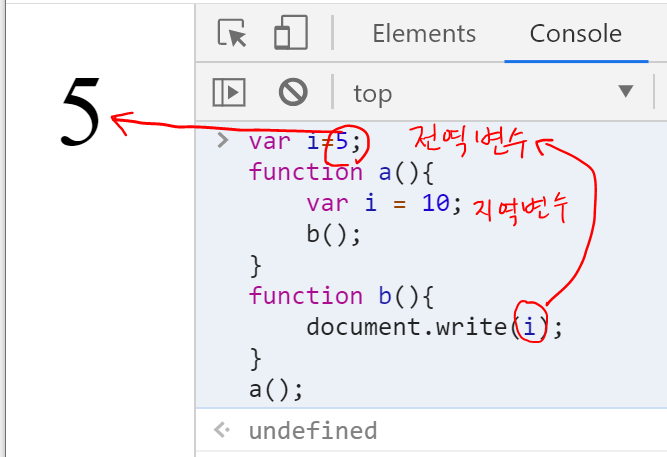Click the undefined return value line

pos(313,430)
